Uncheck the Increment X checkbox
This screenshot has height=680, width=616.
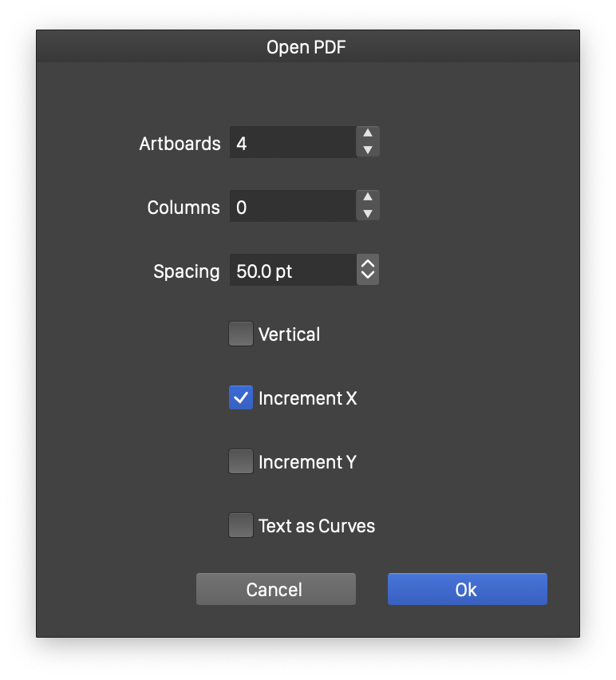[241, 397]
